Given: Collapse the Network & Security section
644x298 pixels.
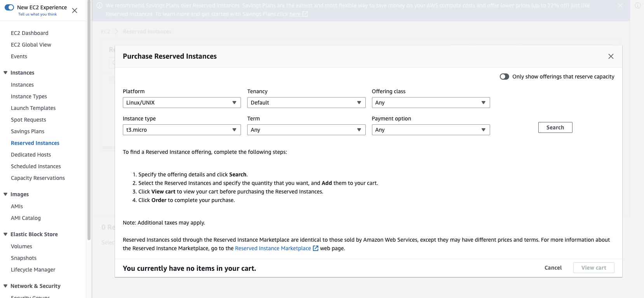Looking at the screenshot, I should [x=5, y=286].
